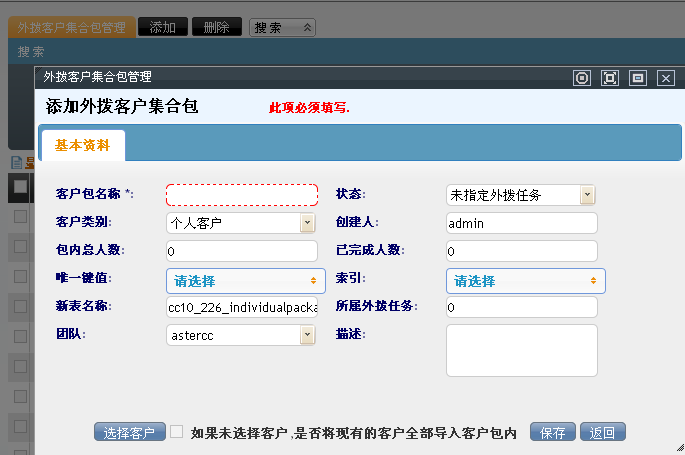Click the dialog's restore window icon
Screen dimensions: 685x455
click(637, 77)
